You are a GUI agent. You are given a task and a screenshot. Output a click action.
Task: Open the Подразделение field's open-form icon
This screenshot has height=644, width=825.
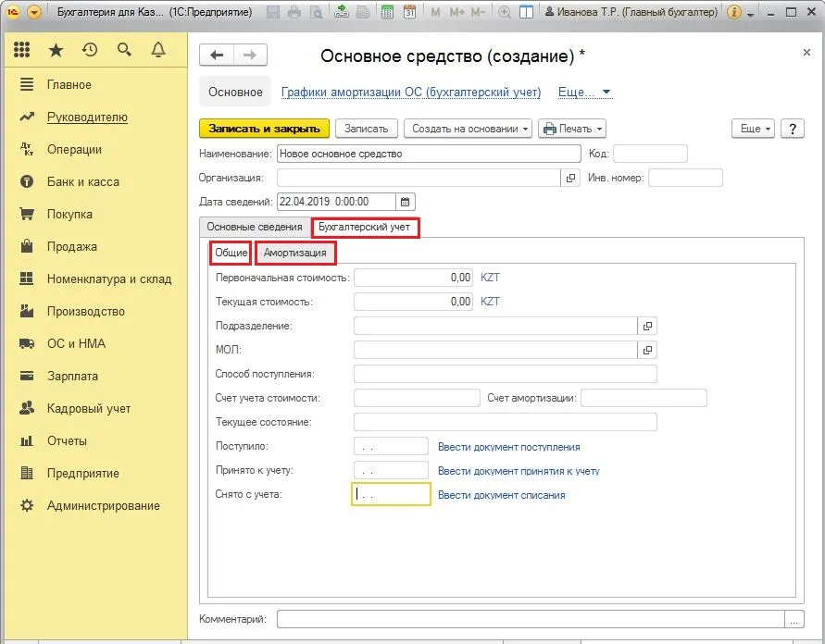click(647, 326)
